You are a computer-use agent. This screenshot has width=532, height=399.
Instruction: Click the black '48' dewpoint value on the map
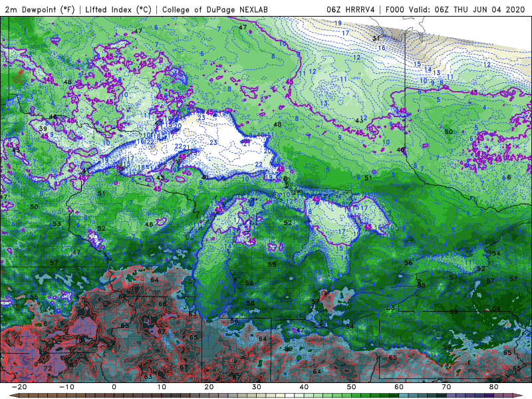pyautogui.click(x=277, y=124)
